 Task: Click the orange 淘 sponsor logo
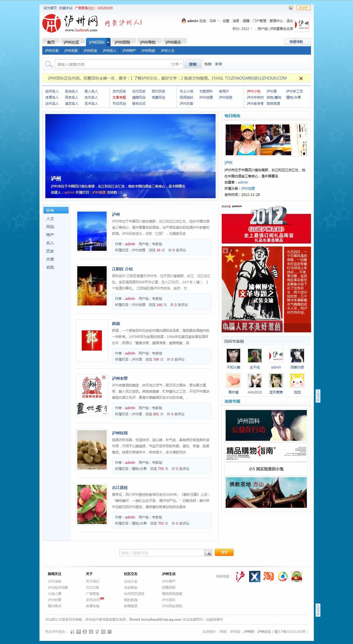pos(268,576)
